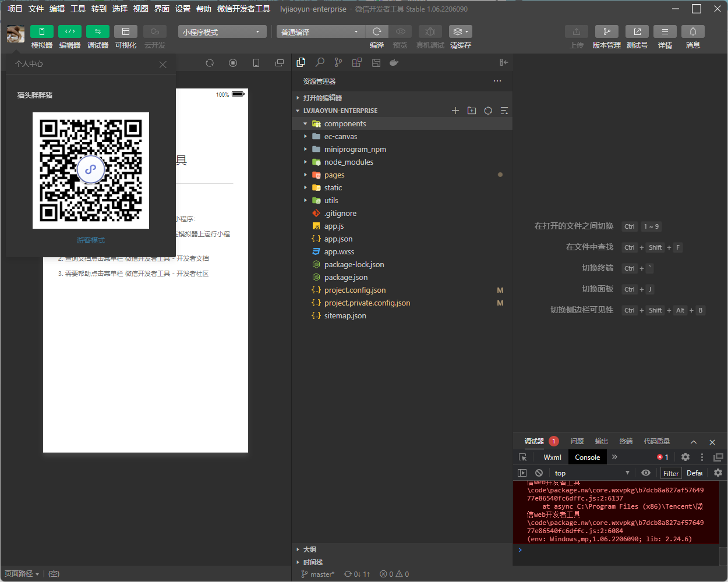Click the detach simulator window icon

click(x=280, y=63)
